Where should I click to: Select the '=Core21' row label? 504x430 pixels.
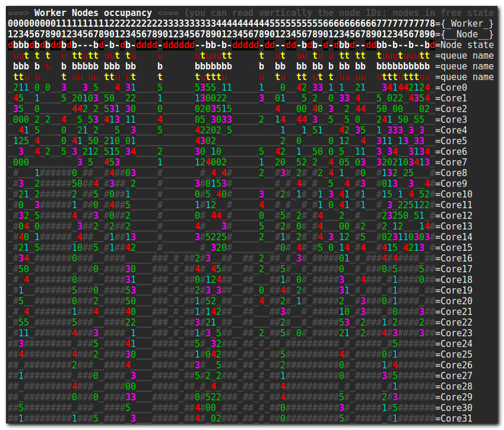pyautogui.click(x=454, y=312)
